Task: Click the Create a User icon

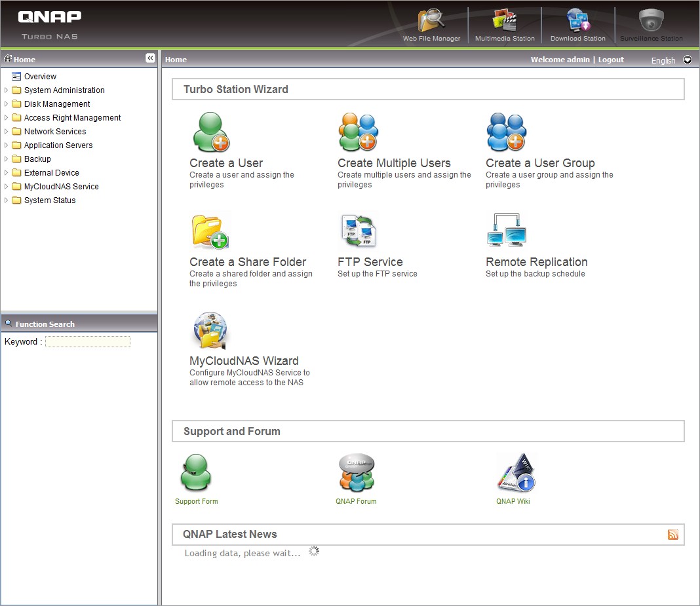Action: (x=210, y=132)
